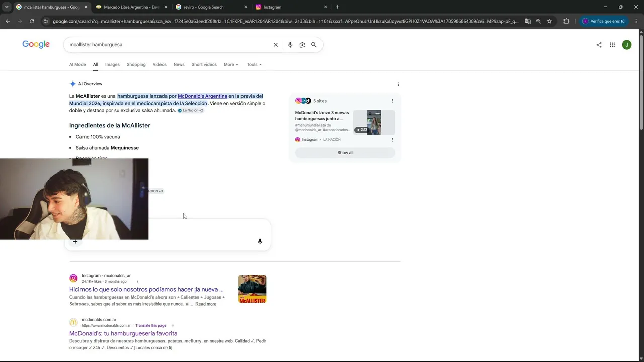The width and height of the screenshot is (644, 362).
Task: Select the Videos search tab
Action: tap(159, 65)
